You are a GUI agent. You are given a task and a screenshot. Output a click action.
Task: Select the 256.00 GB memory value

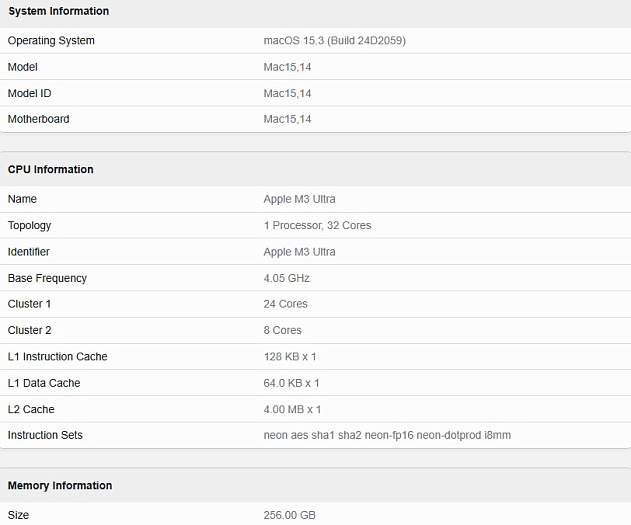(x=289, y=515)
